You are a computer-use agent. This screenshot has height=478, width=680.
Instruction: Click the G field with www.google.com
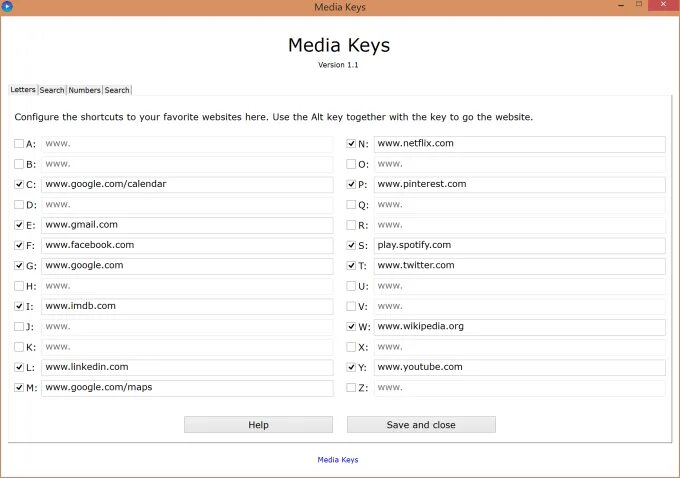pyautogui.click(x=187, y=266)
